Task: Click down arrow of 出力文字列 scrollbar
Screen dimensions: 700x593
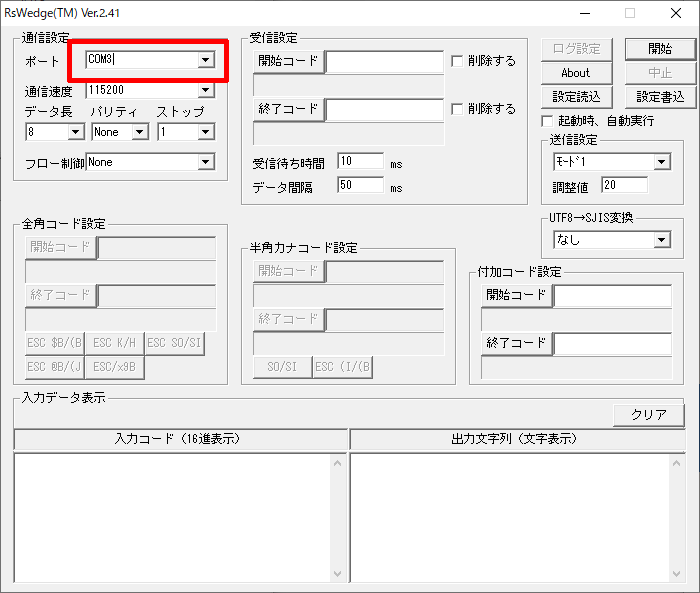Action: point(676,573)
